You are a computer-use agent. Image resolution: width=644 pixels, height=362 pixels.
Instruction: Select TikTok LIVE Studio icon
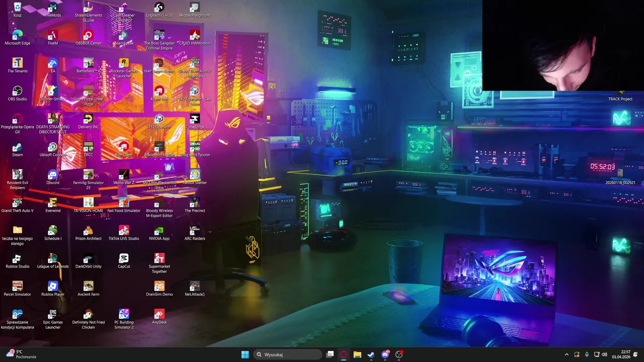pyautogui.click(x=124, y=233)
